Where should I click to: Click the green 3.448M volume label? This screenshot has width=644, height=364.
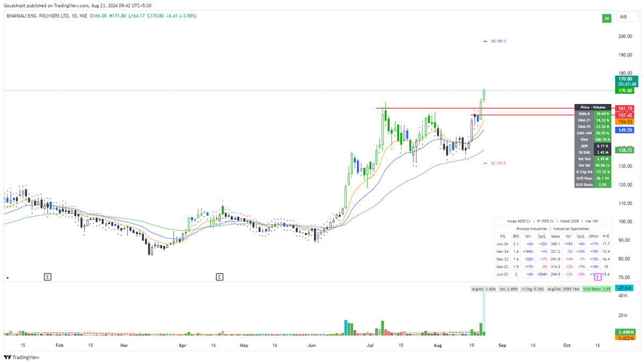point(626,332)
